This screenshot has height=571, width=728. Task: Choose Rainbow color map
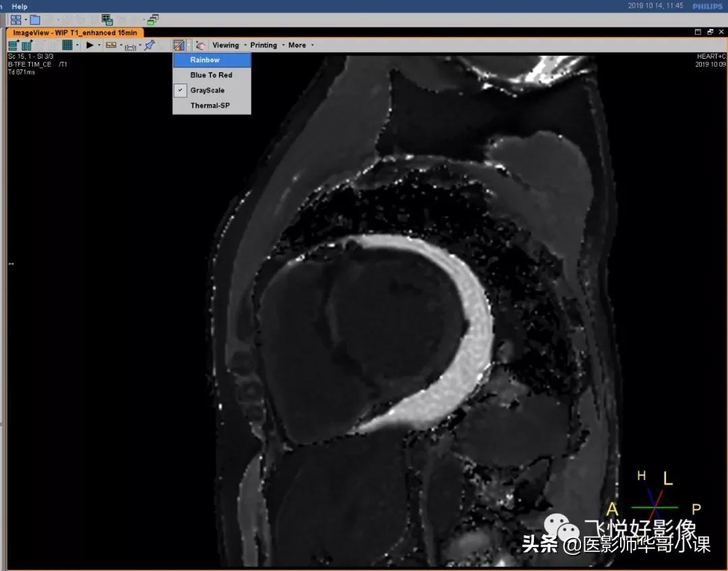coord(205,60)
